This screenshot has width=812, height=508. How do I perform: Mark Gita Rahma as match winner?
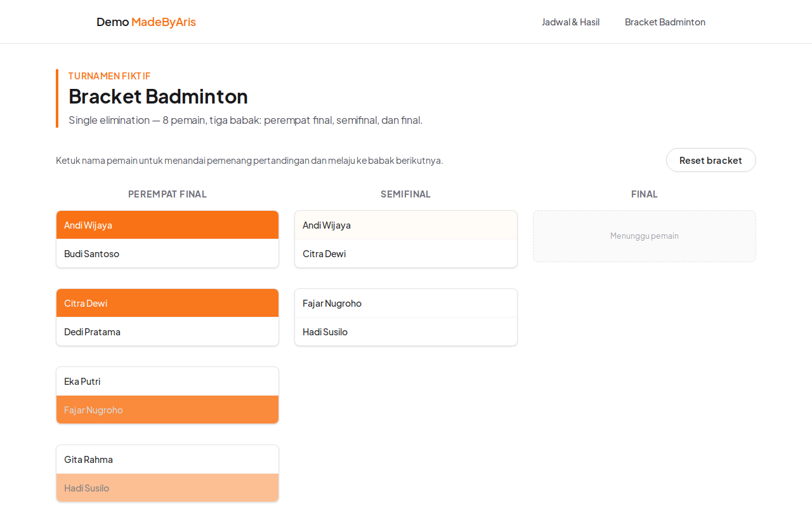click(167, 459)
